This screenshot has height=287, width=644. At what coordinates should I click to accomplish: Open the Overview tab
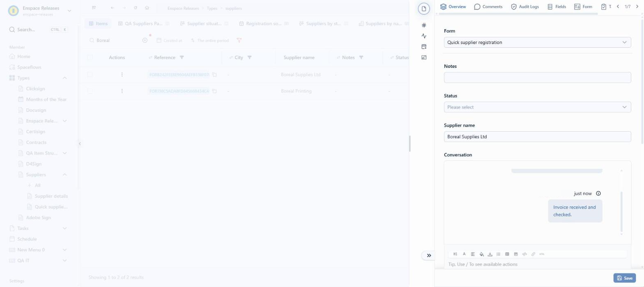point(453,7)
